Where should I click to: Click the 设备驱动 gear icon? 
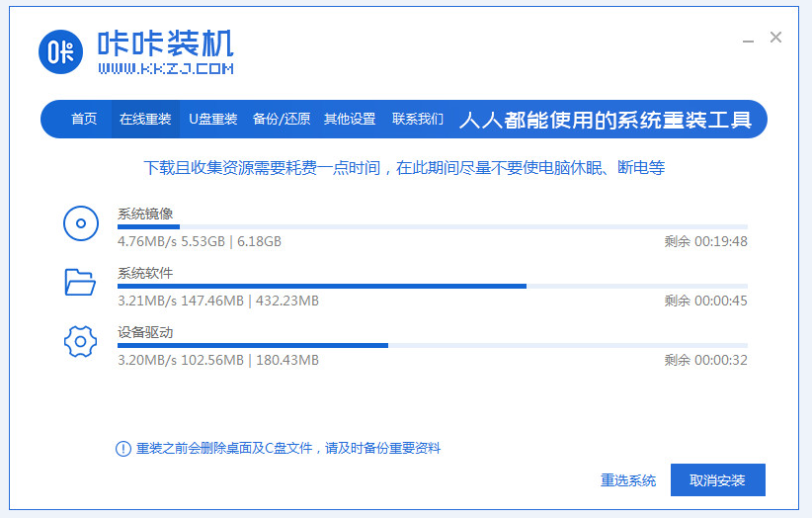click(x=80, y=341)
